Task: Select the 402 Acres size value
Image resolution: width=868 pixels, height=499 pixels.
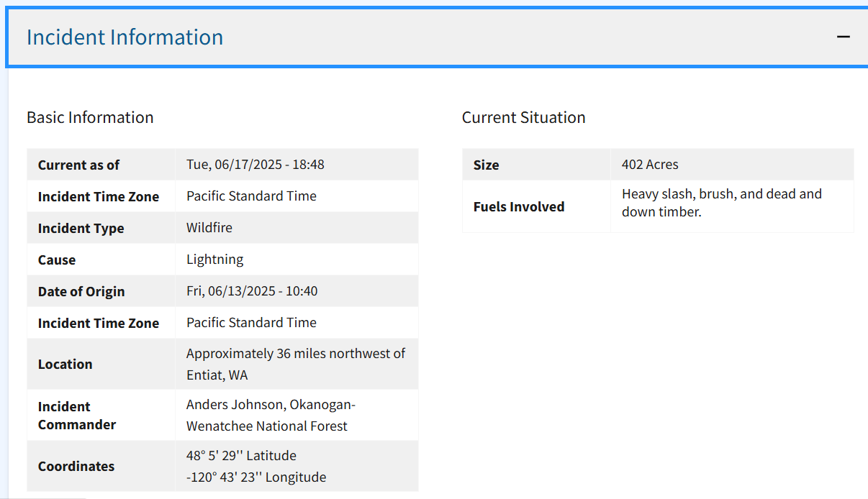Action: [650, 165]
